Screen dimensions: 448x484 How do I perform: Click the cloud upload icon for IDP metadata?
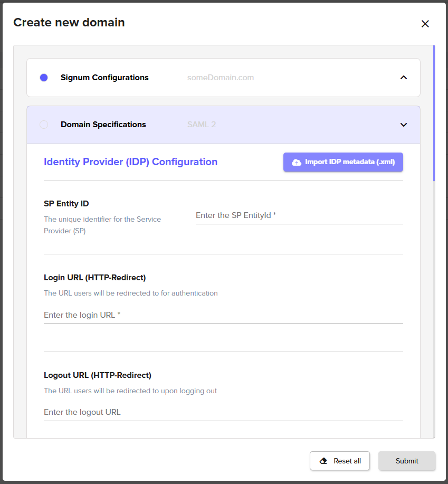(x=297, y=162)
